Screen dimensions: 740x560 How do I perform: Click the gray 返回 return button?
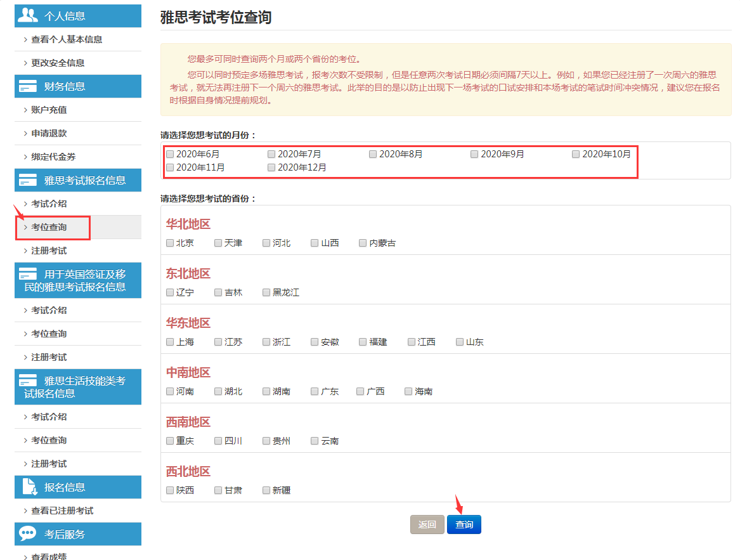tap(427, 524)
